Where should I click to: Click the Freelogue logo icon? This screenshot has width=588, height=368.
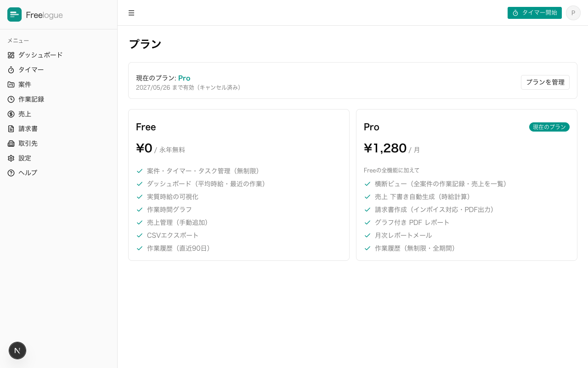[14, 15]
